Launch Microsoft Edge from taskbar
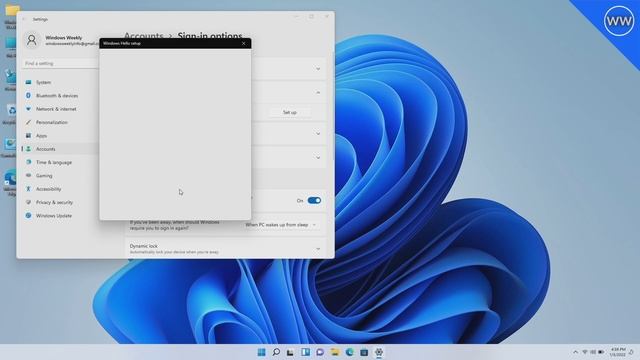 click(x=349, y=352)
